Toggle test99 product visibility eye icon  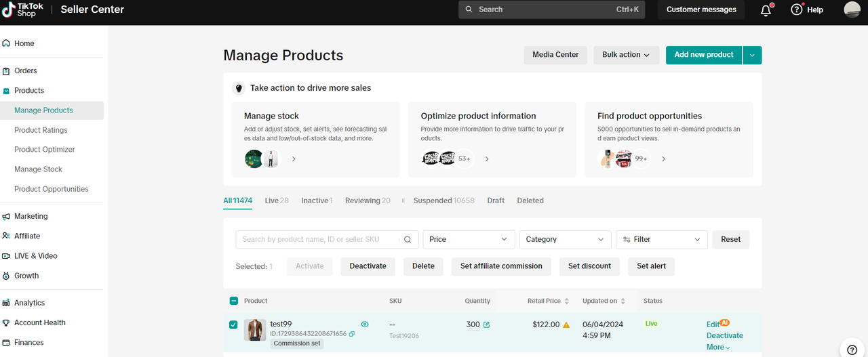point(365,324)
